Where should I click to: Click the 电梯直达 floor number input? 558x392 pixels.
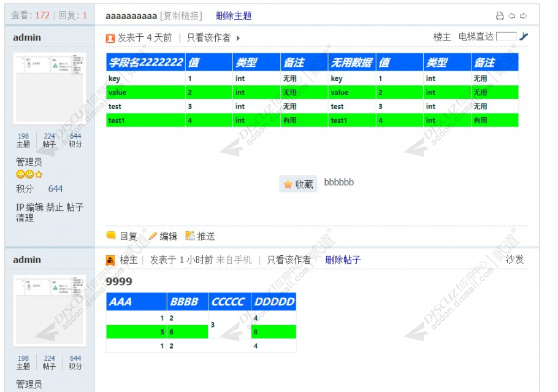point(506,36)
